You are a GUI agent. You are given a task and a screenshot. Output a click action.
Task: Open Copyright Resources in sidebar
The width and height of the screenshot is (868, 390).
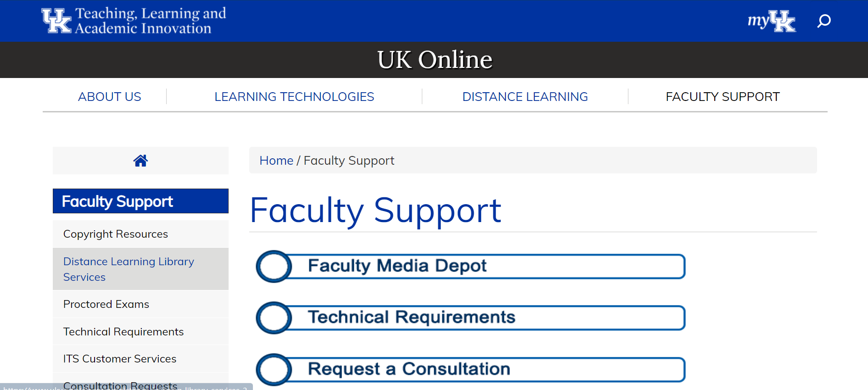tap(116, 234)
